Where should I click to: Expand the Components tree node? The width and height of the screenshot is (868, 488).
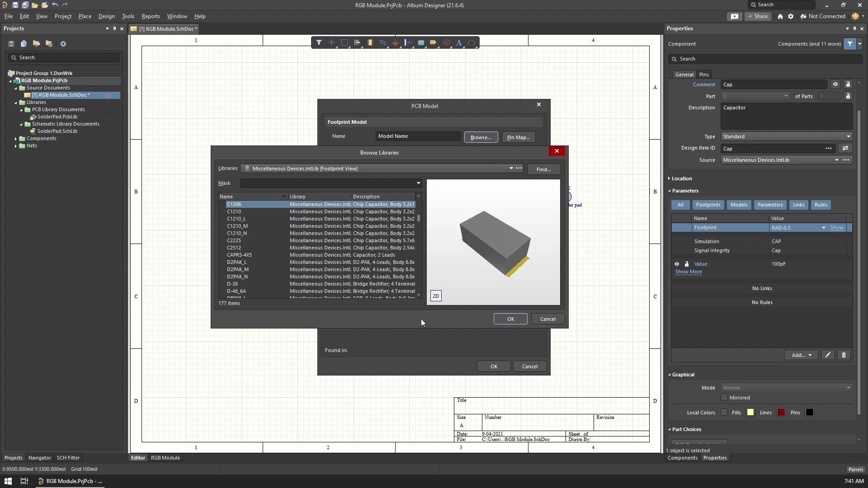click(16, 139)
